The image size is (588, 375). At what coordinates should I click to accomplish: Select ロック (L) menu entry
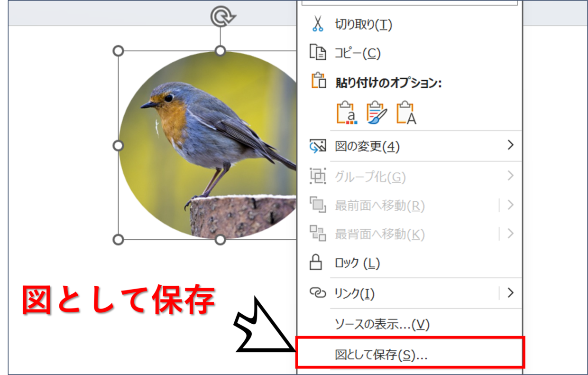click(410, 262)
